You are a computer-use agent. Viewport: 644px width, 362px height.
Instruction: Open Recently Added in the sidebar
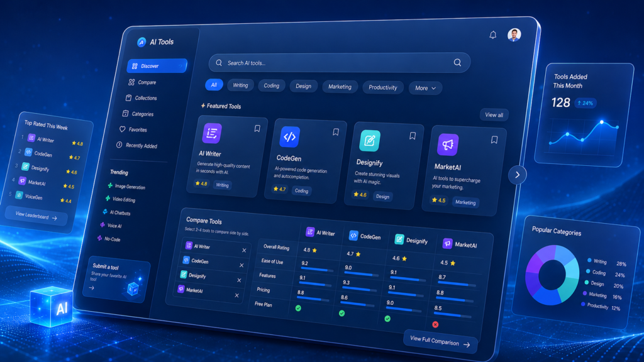(x=136, y=145)
